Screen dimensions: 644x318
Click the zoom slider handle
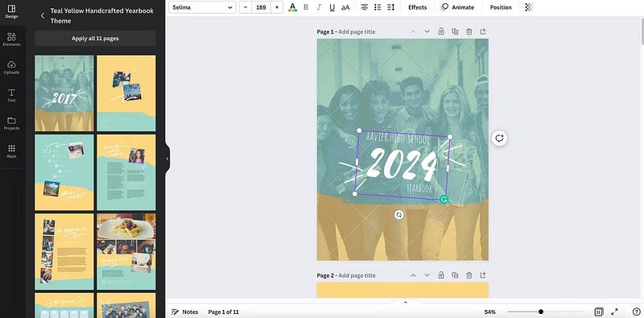coord(541,312)
